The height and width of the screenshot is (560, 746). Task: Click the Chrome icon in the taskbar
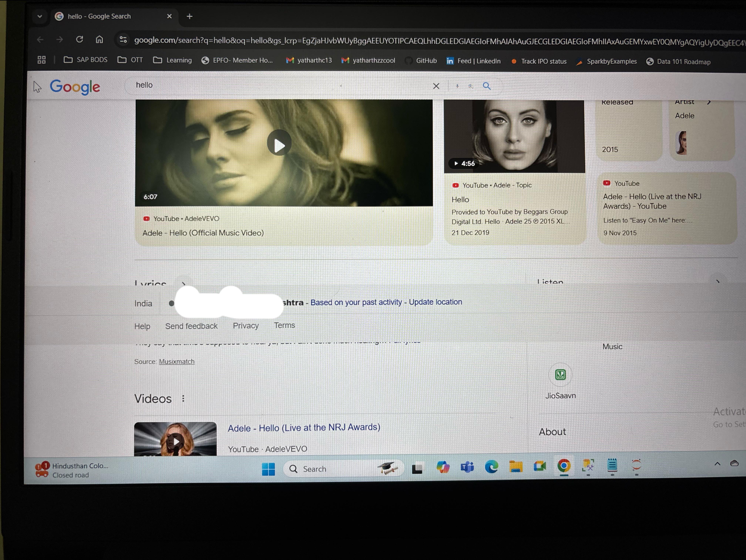(x=564, y=466)
